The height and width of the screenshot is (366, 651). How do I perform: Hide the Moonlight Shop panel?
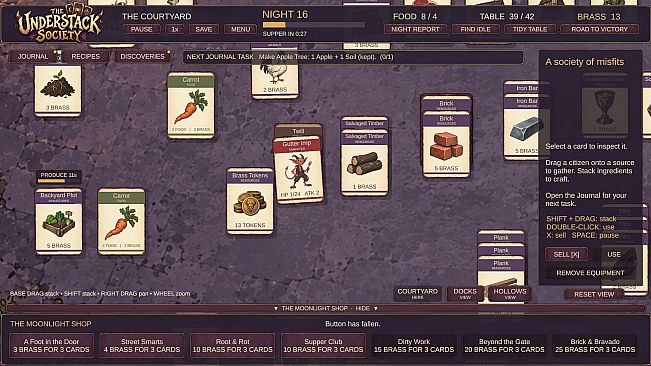326,308
